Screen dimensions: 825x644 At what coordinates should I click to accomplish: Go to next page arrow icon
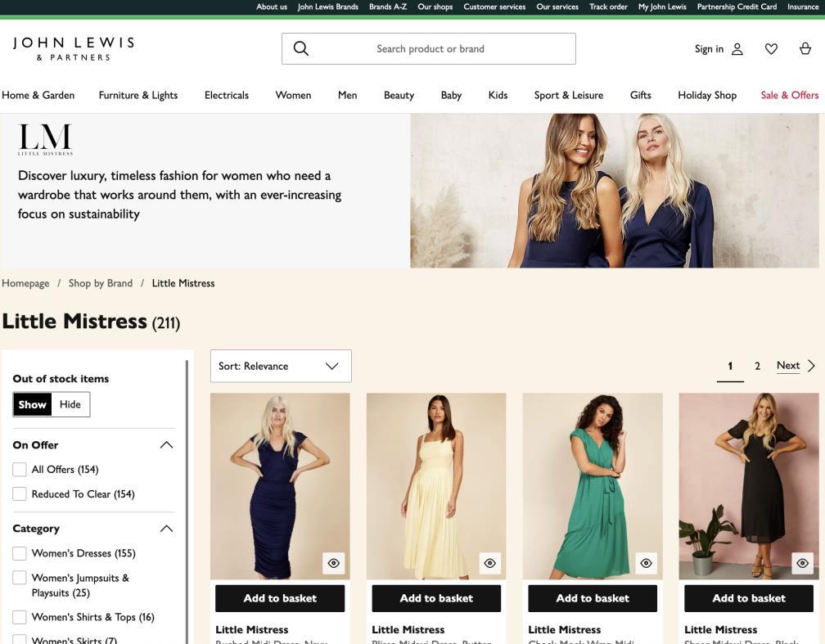[811, 366]
